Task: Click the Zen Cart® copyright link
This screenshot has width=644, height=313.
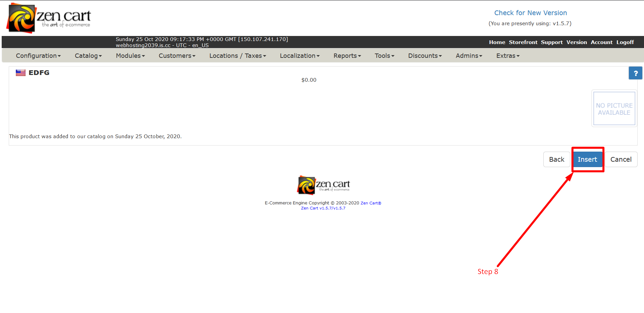Action: tap(371, 203)
